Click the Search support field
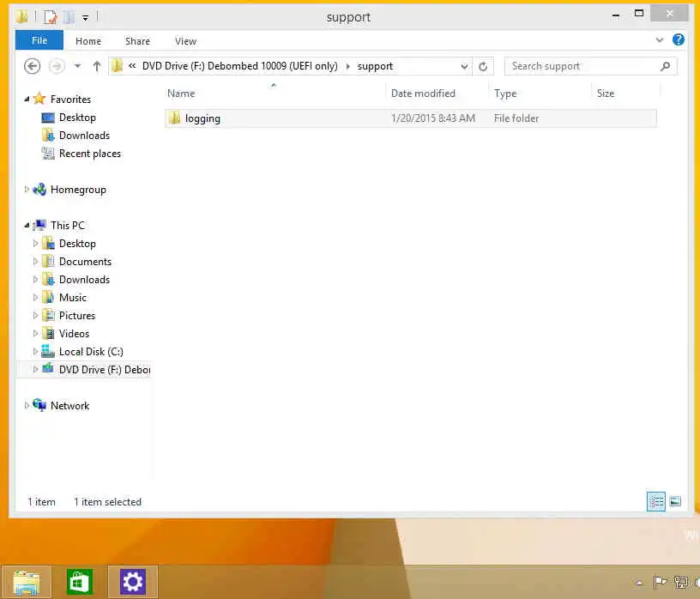This screenshot has height=599, width=700. tap(590, 66)
